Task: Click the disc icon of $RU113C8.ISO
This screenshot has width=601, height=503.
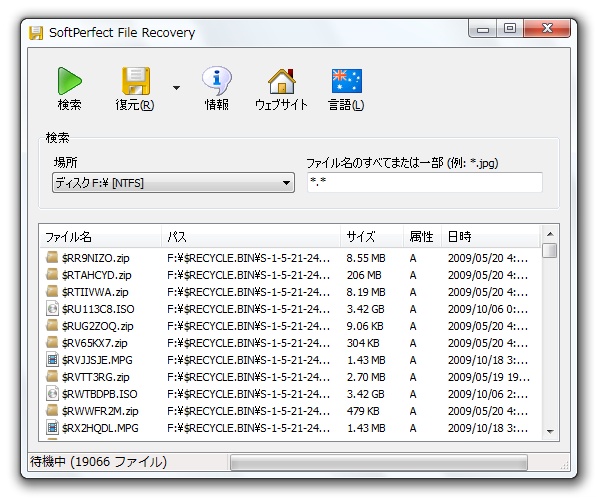Action: point(52,308)
